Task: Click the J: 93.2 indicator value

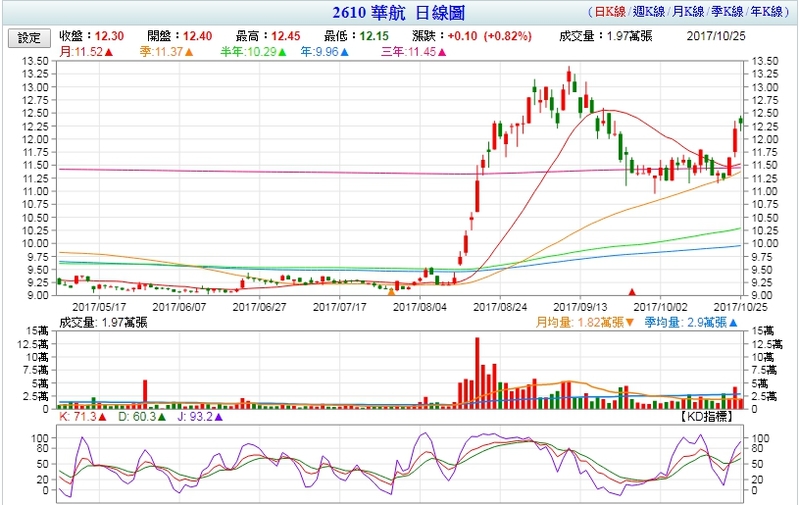Action: pyautogui.click(x=200, y=417)
